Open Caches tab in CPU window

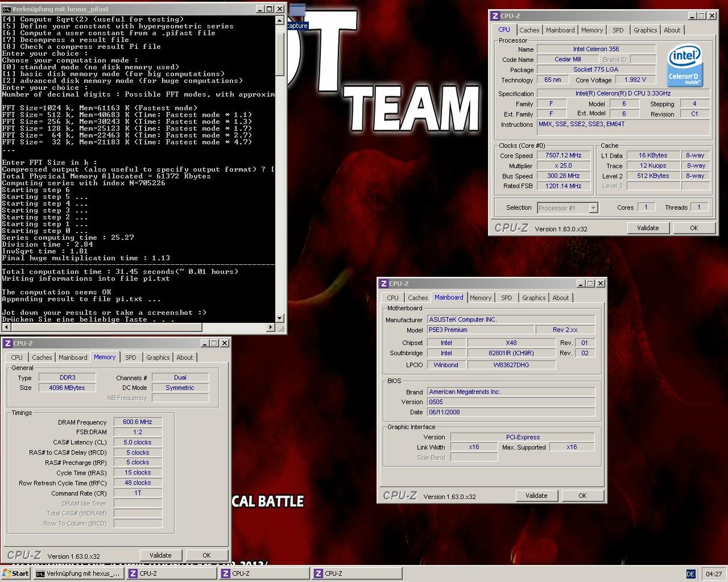[529, 30]
